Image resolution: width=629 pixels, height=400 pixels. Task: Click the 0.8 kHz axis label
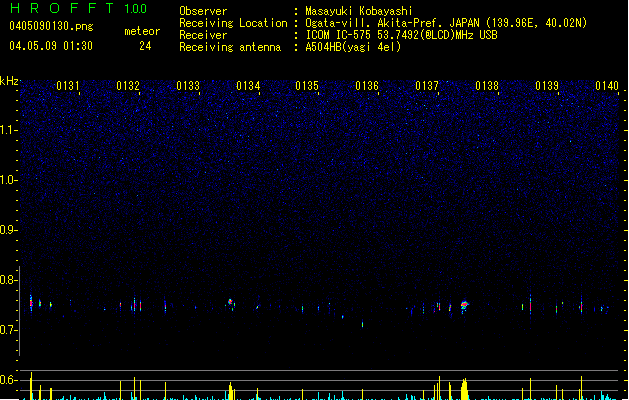[8, 280]
